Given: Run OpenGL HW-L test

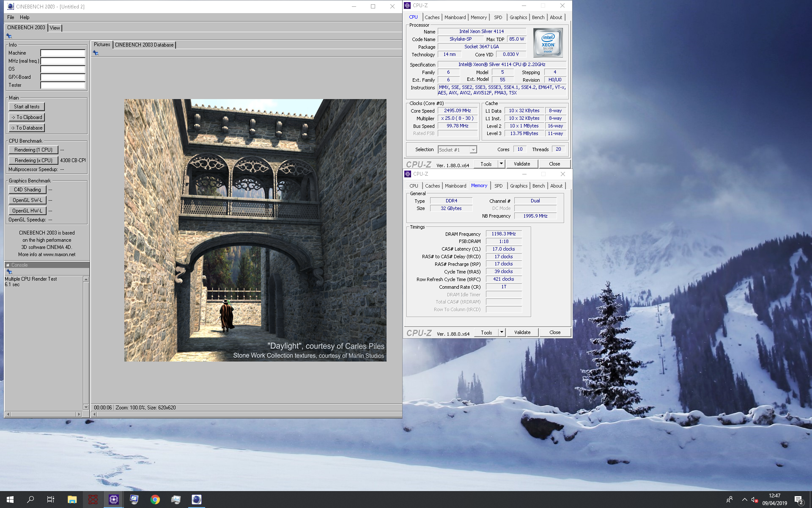Looking at the screenshot, I should [x=27, y=211].
